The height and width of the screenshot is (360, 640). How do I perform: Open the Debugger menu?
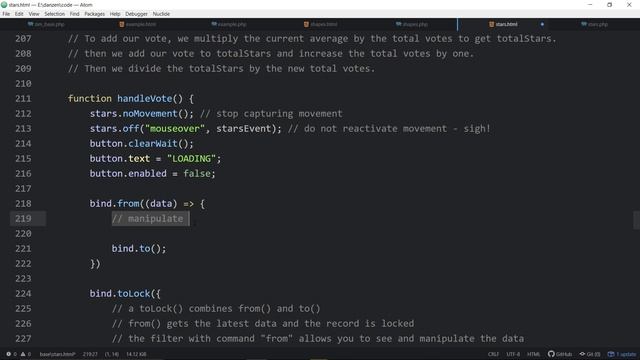click(136, 14)
